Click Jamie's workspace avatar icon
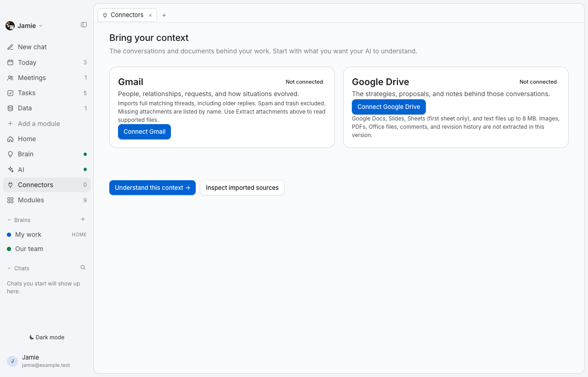Screen dimensions: 588x377 [x=10, y=26]
